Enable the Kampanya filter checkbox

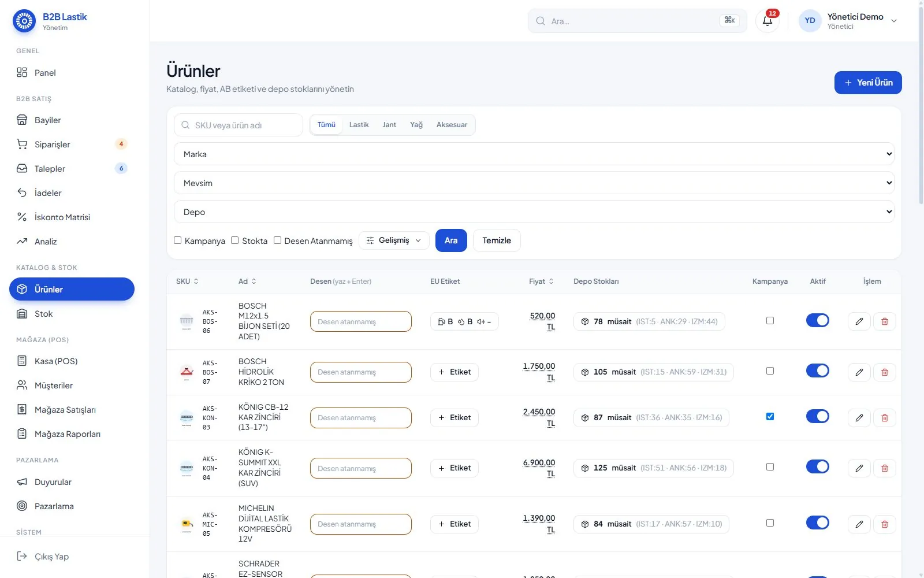[x=177, y=240]
